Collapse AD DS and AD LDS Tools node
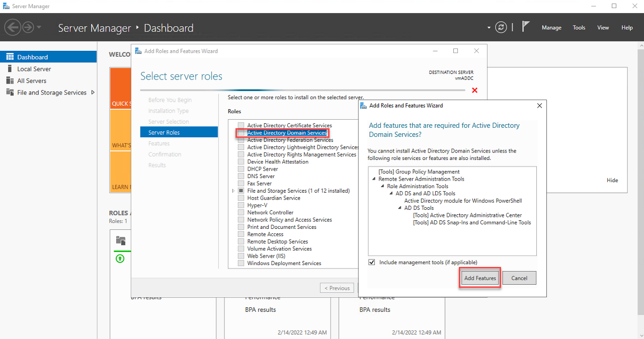Screen dimensions: 644x339 (x=391, y=194)
